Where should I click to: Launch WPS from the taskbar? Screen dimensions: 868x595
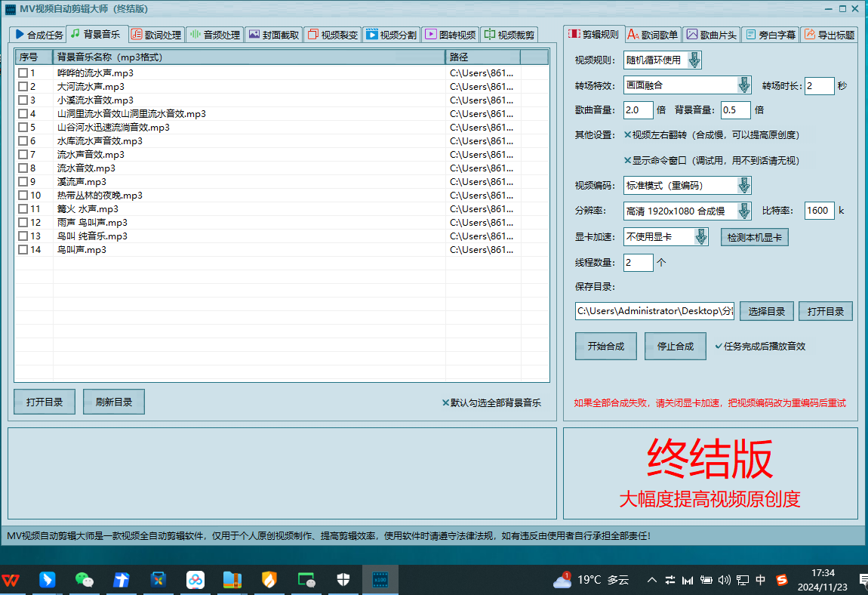click(x=11, y=580)
